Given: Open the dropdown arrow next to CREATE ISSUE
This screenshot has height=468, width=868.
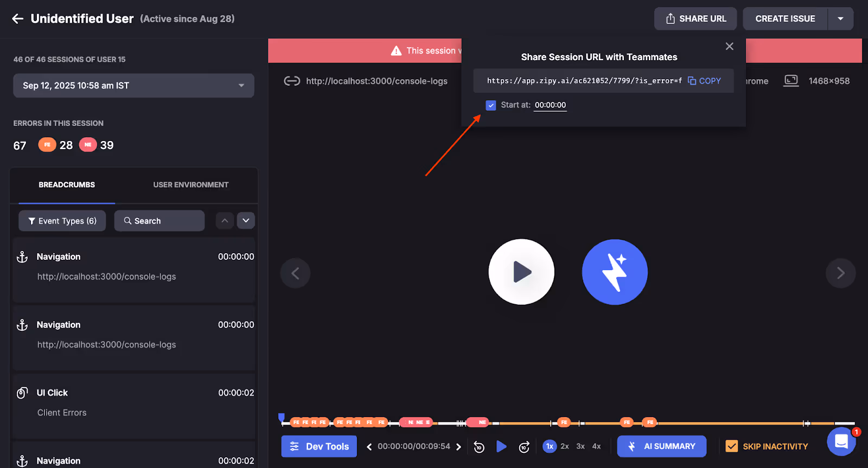Looking at the screenshot, I should point(840,19).
